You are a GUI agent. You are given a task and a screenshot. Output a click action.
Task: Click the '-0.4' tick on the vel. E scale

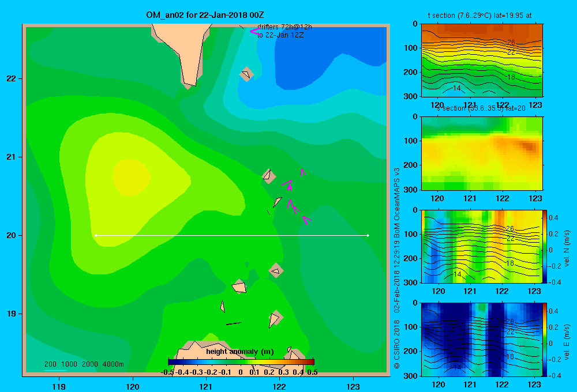(x=554, y=375)
